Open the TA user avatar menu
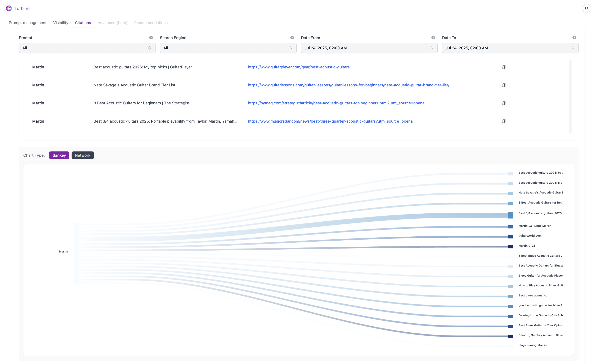This screenshot has width=599, height=364. point(586,8)
